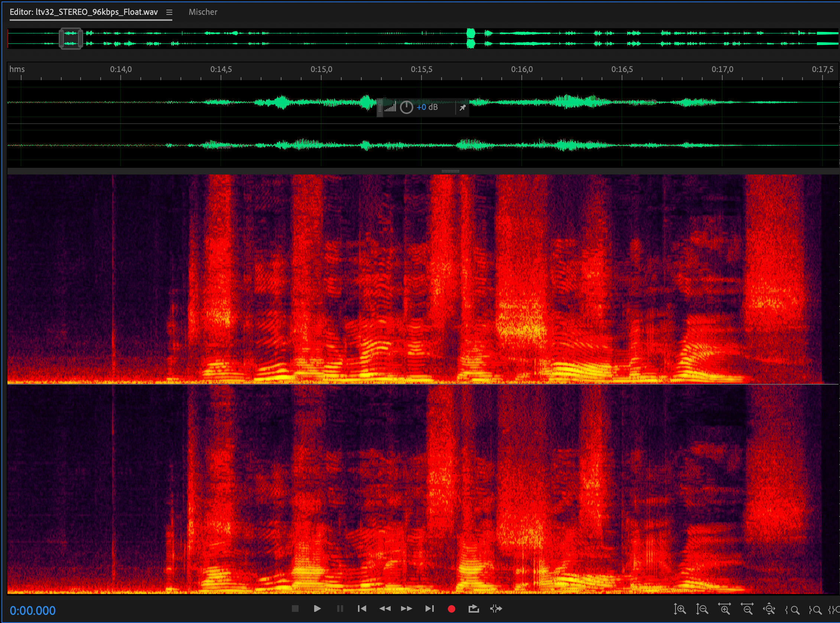Toggle Skip Selection button

[496, 608]
